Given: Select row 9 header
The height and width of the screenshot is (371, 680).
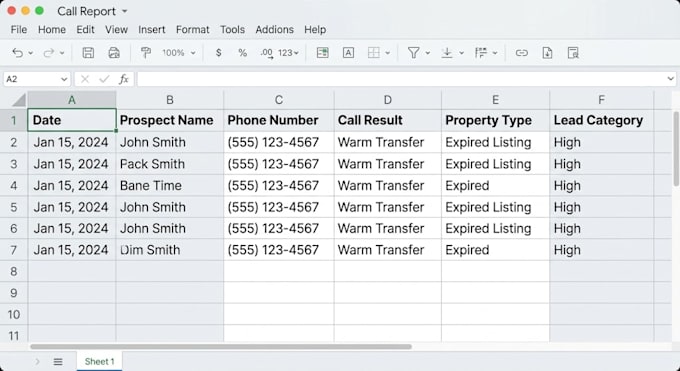Looking at the screenshot, I should [x=14, y=293].
